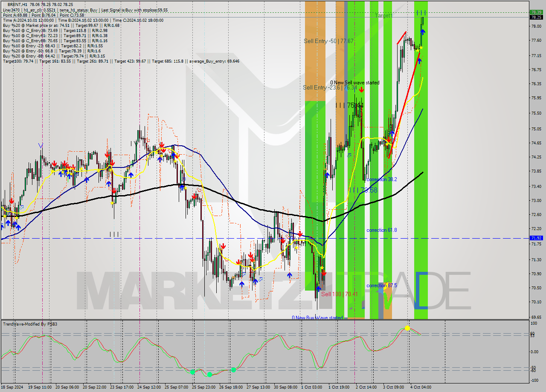546x392 pixels.
Task: Select the red trend line on the latest rally
Action: [404, 105]
